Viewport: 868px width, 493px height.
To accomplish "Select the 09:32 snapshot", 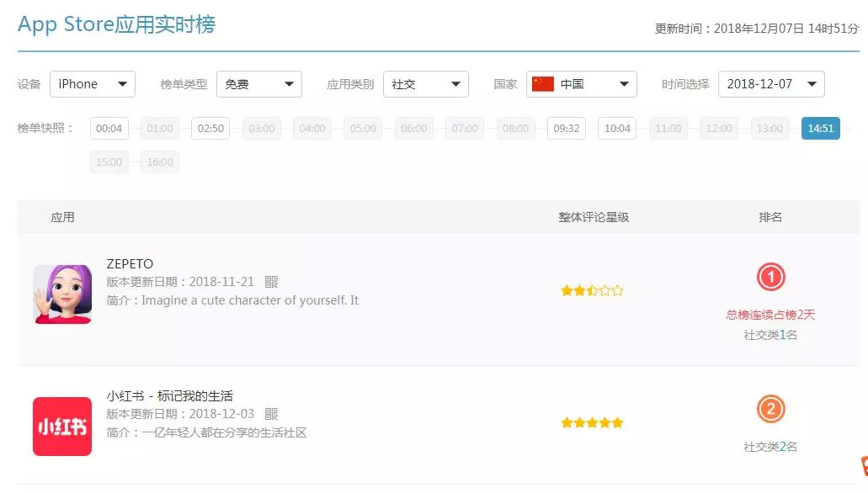I will click(567, 129).
